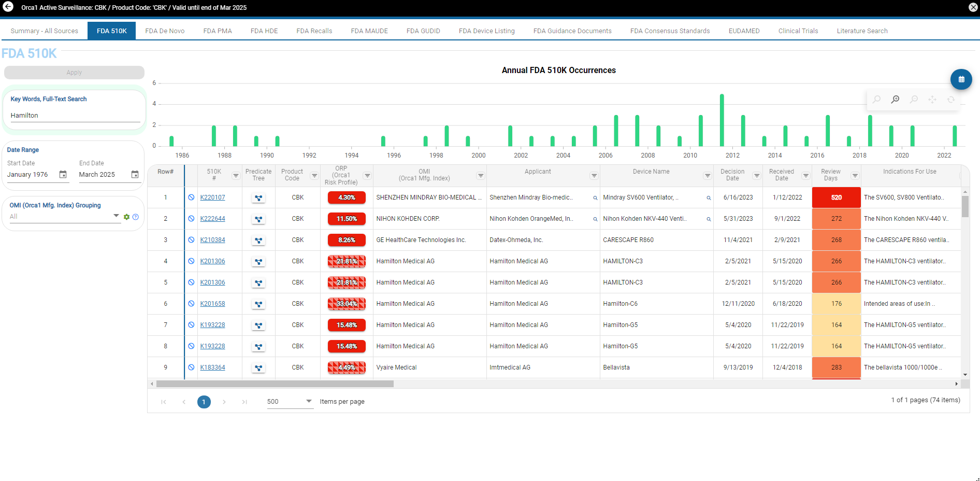Open filter for Device Name column

click(x=708, y=176)
